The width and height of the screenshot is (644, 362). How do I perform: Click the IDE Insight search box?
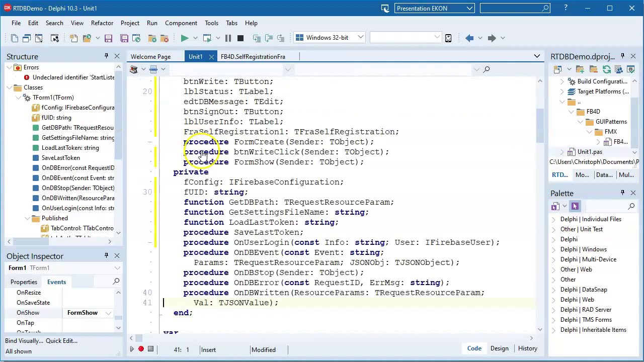pyautogui.click(x=515, y=8)
